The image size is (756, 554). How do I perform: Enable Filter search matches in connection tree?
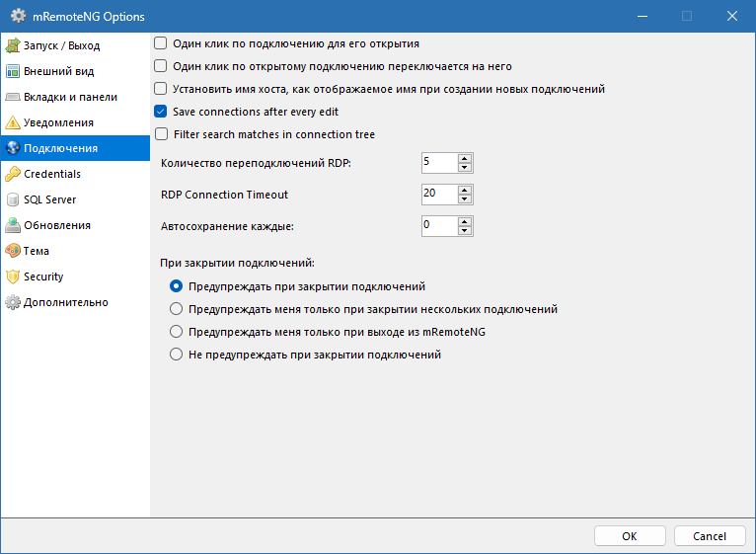(x=161, y=134)
